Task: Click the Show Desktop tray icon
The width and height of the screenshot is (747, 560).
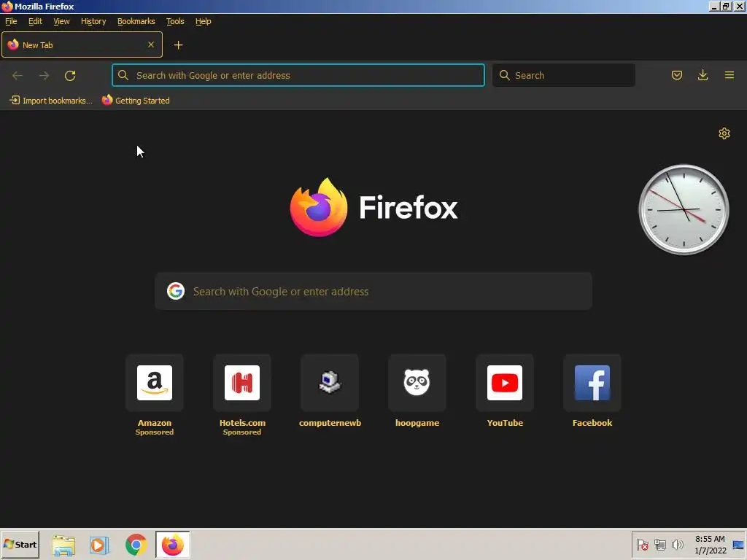Action: pyautogui.click(x=738, y=545)
